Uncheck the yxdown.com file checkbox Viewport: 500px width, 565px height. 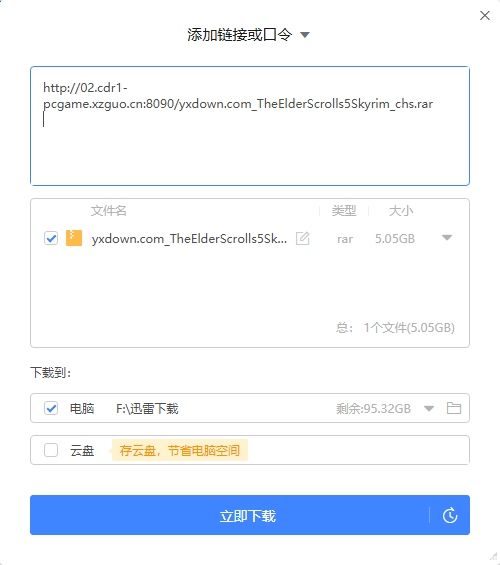[51, 238]
